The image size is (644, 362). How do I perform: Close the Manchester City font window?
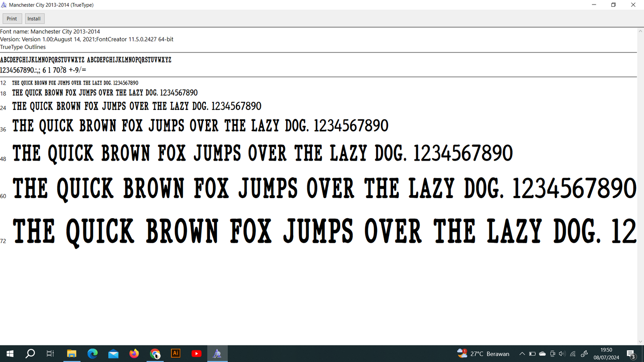coord(633,5)
